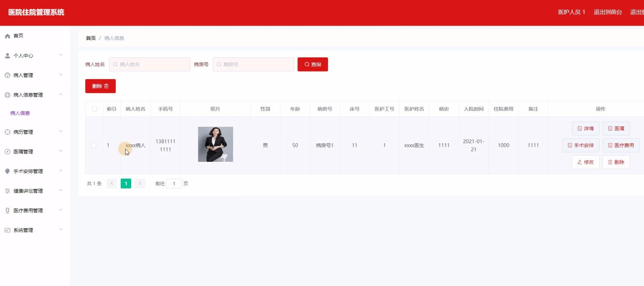Click 退出到前台 in the header

click(x=608, y=12)
